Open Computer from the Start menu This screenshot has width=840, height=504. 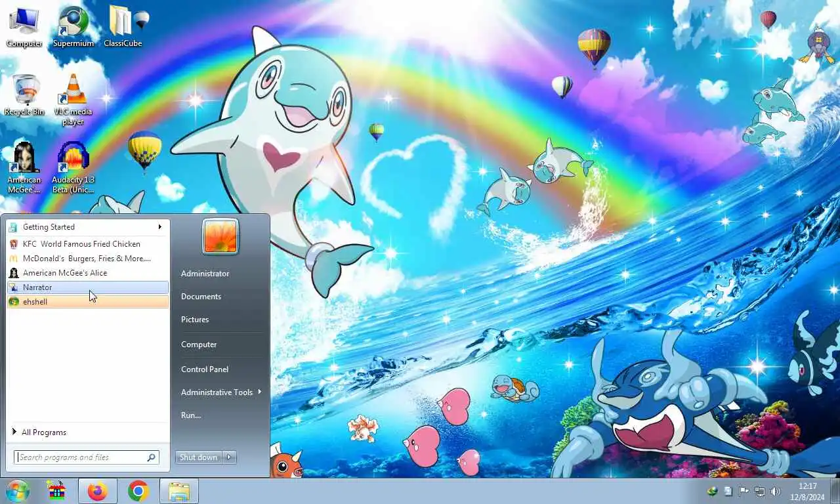point(199,345)
